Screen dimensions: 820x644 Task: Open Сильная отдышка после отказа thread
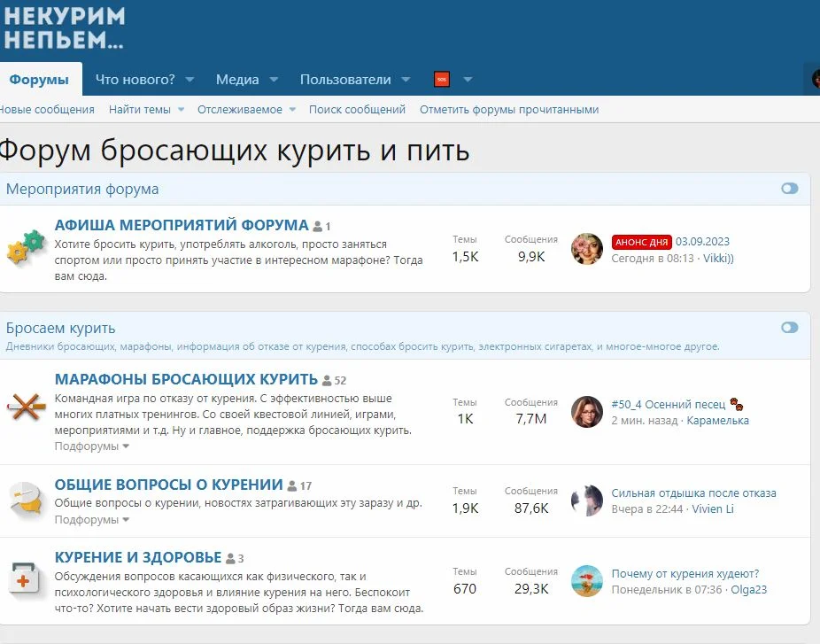[x=694, y=493]
